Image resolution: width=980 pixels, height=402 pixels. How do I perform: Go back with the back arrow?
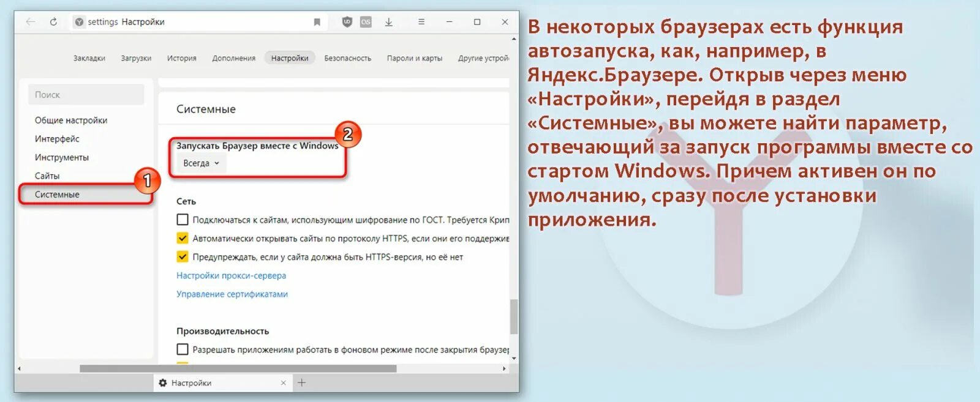point(31,21)
